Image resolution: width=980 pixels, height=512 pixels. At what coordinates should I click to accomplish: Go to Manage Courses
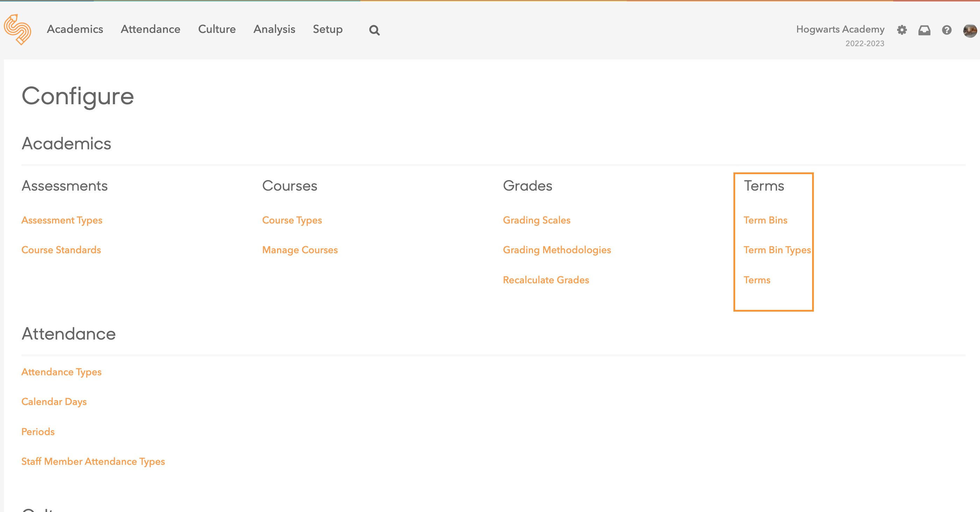[x=300, y=250]
